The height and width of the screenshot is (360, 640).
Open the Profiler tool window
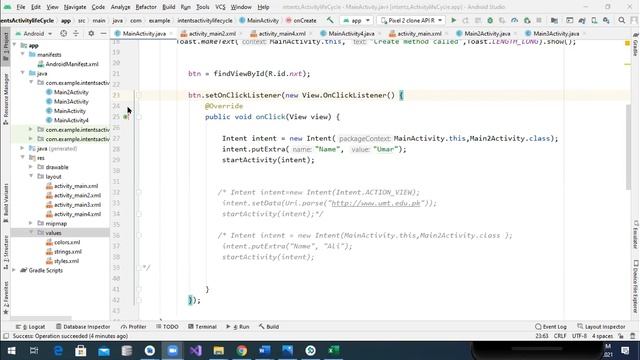133,327
